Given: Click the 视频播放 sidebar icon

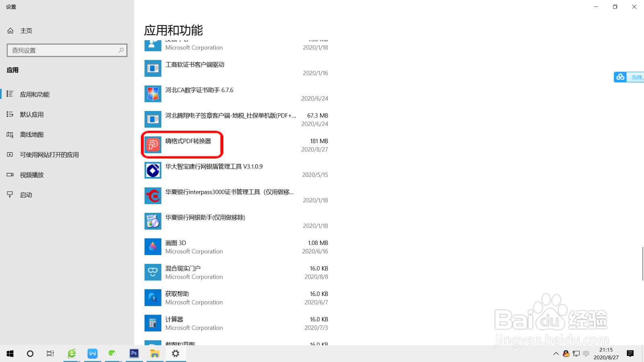Looking at the screenshot, I should [x=10, y=175].
